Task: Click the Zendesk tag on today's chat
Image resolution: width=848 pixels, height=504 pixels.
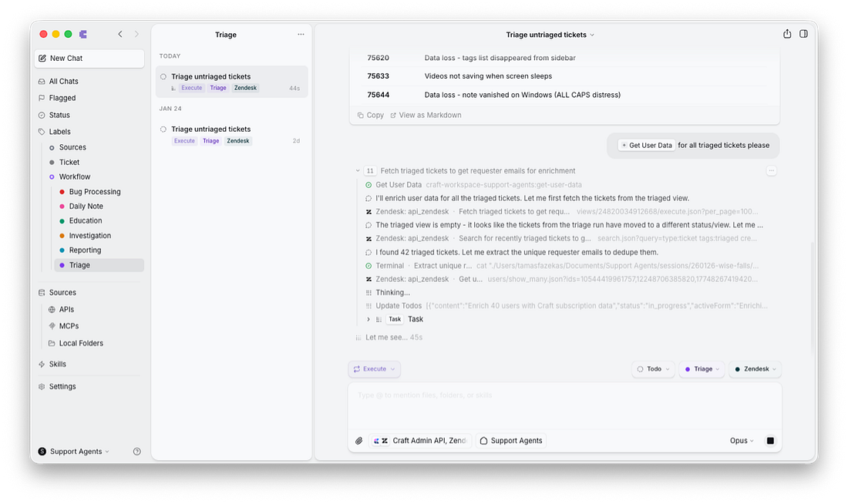Action: point(245,88)
